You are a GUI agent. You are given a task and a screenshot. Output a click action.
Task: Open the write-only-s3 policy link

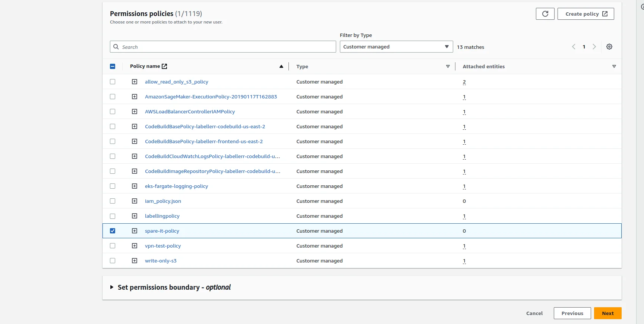(161, 261)
